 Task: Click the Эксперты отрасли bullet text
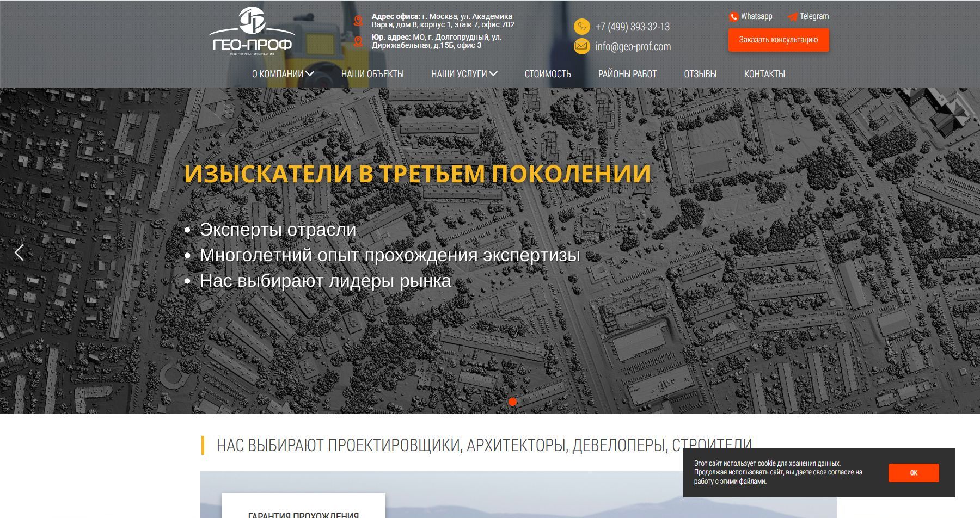click(278, 230)
